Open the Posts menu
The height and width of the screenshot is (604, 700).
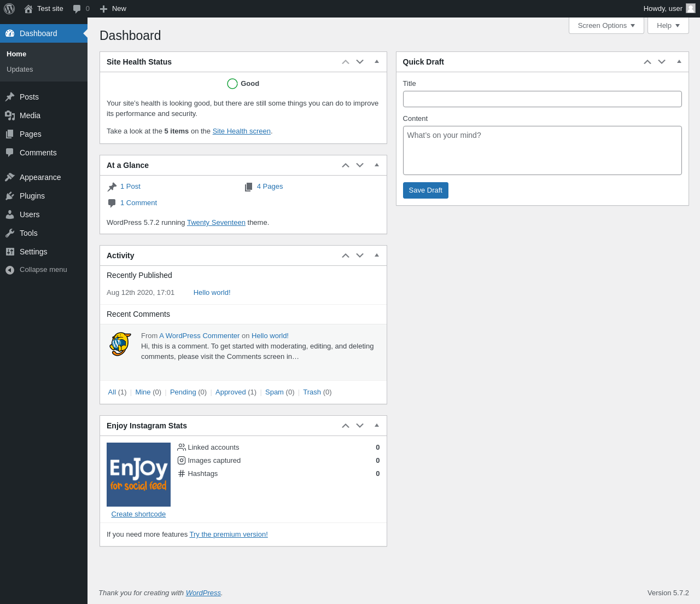pos(44,97)
